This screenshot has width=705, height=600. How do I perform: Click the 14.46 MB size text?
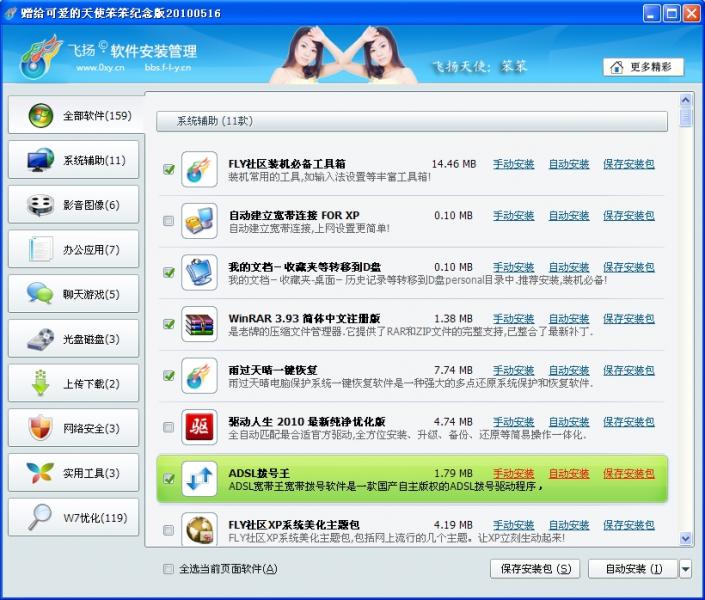[454, 164]
